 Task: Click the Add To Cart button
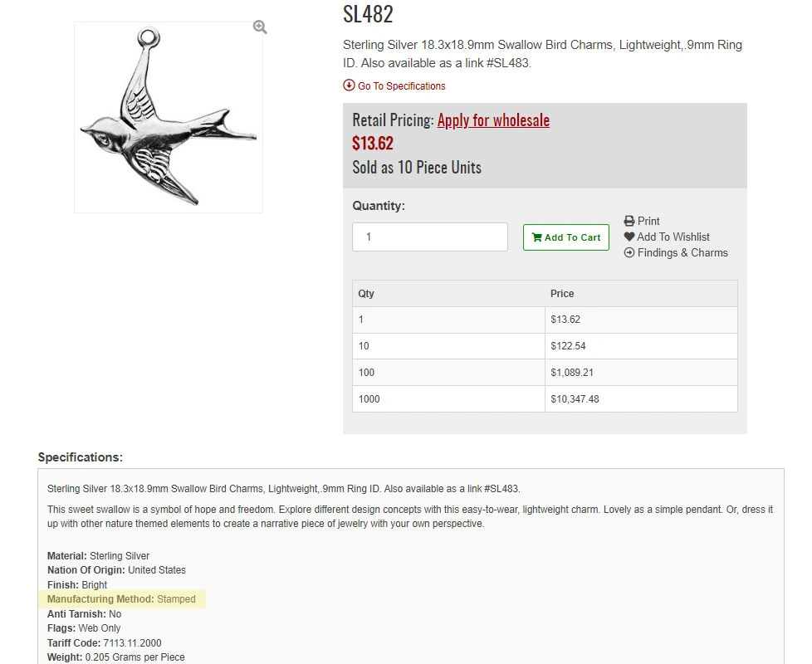tap(566, 237)
